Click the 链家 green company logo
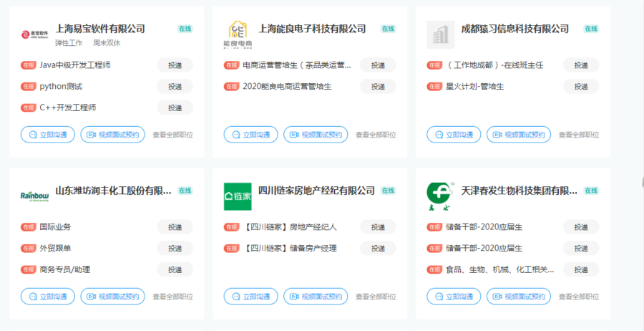This screenshot has width=644, height=331. [238, 196]
